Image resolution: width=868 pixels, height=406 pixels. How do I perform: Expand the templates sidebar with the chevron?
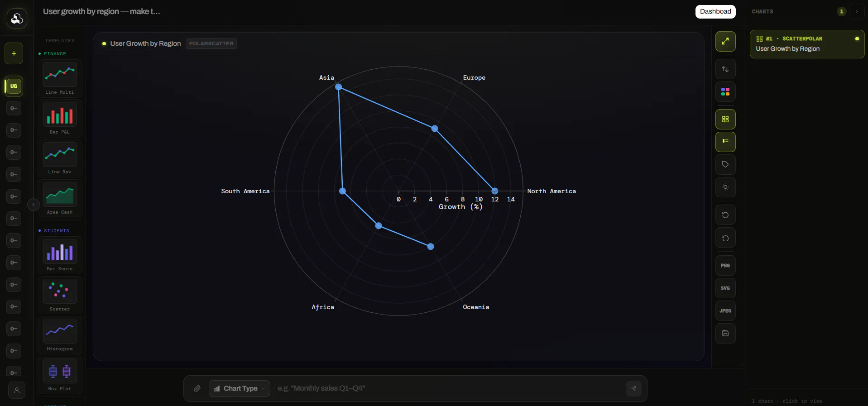pos(33,205)
